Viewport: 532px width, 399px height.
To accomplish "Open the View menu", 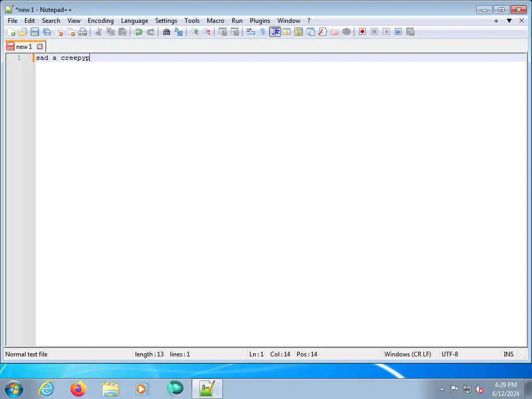I will pos(74,21).
